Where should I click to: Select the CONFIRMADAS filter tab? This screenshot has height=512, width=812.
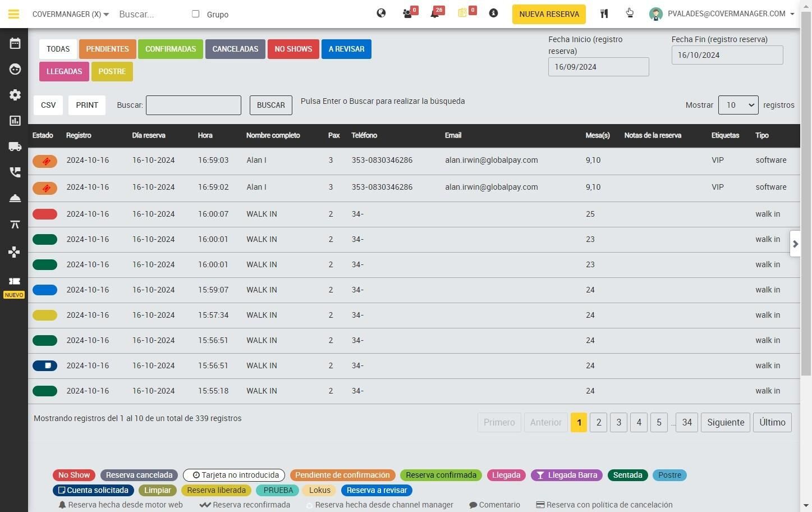[x=171, y=49]
